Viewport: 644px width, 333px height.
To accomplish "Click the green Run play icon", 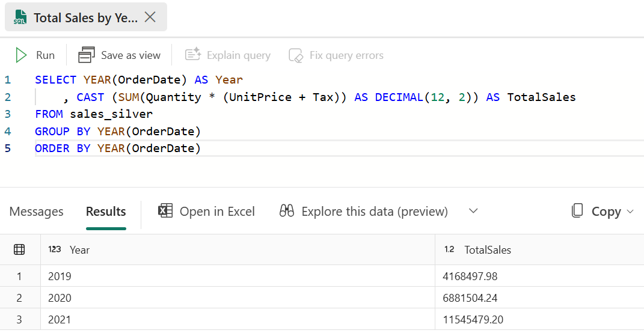I will [21, 55].
